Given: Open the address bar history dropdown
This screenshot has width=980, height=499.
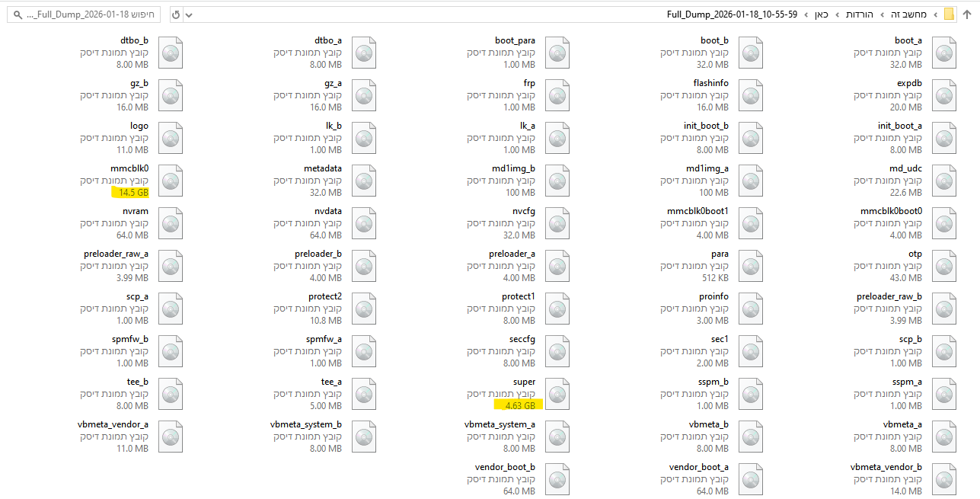Looking at the screenshot, I should tap(190, 14).
